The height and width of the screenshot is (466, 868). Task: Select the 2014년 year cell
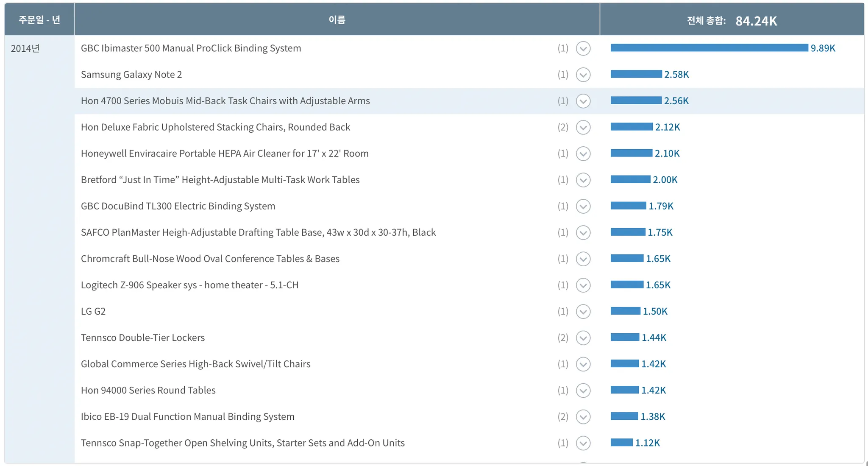point(25,49)
